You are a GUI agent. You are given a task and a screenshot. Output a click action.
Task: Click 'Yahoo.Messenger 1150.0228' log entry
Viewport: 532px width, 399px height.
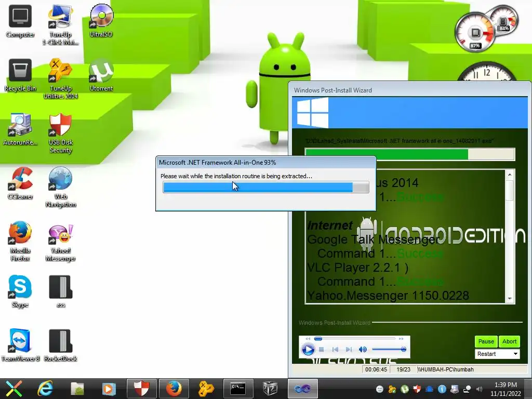click(388, 296)
